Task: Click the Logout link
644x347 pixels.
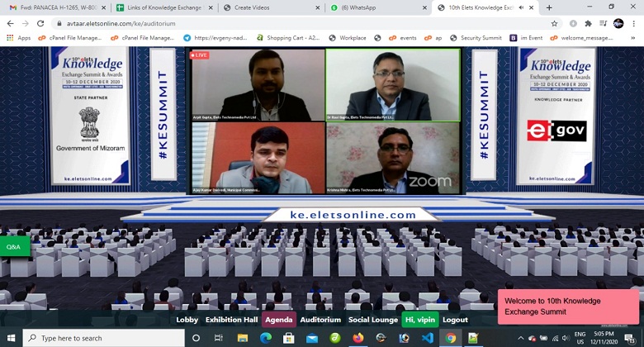Action: [x=455, y=320]
